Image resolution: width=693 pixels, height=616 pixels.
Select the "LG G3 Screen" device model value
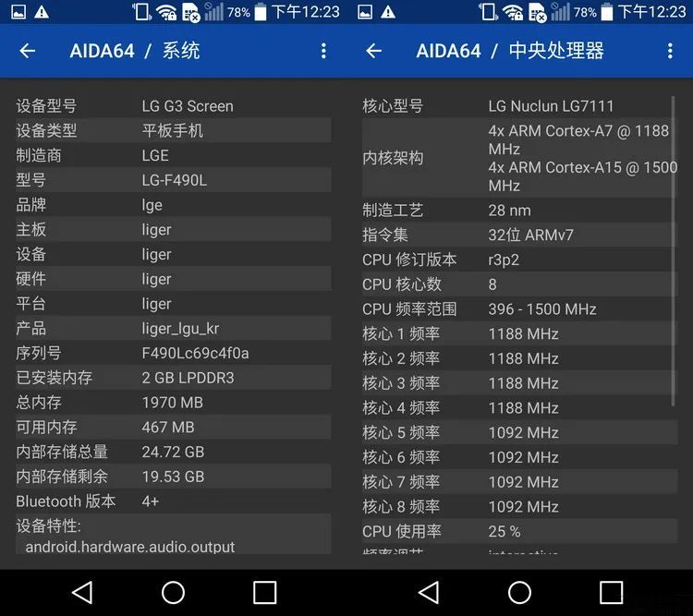click(188, 106)
